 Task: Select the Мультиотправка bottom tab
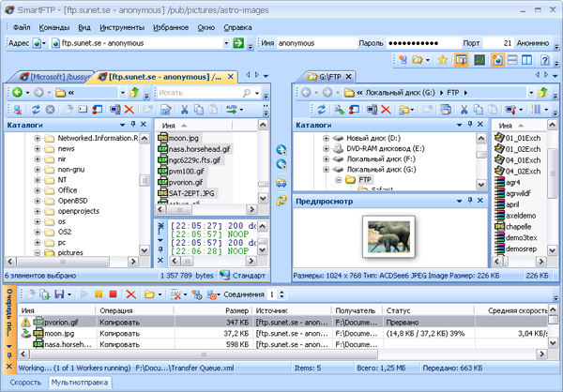(80, 383)
